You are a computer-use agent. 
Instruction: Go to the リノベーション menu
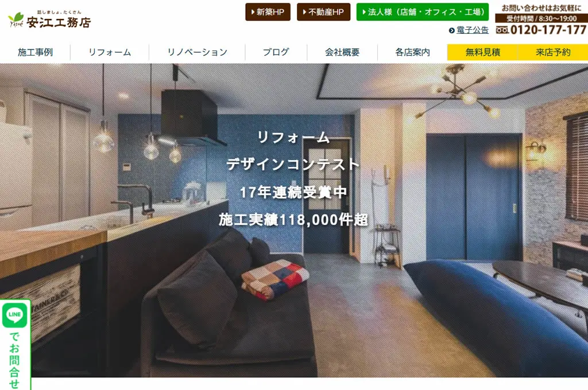(x=198, y=52)
